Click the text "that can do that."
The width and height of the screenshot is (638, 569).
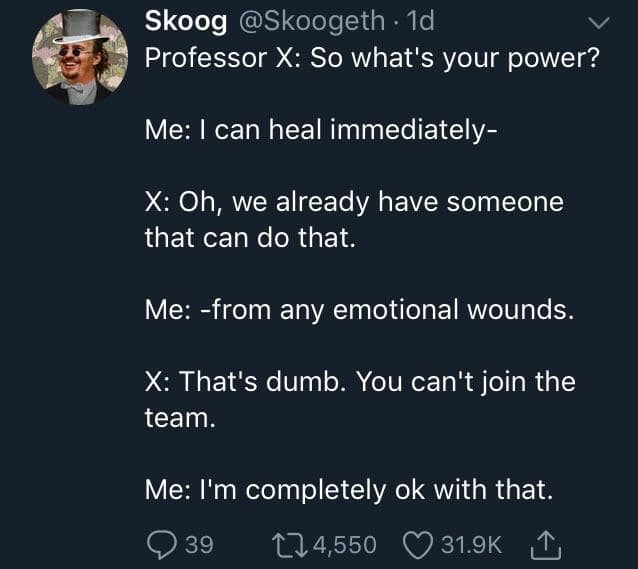(250, 238)
